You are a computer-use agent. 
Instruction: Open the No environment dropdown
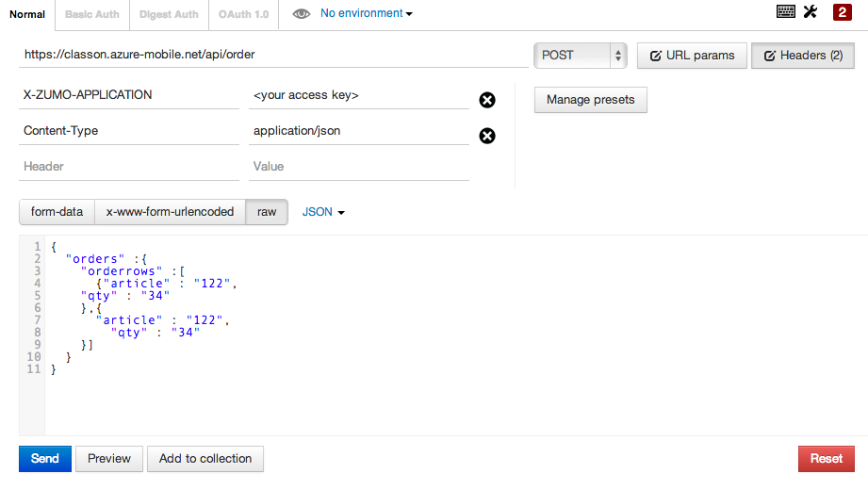pos(366,13)
